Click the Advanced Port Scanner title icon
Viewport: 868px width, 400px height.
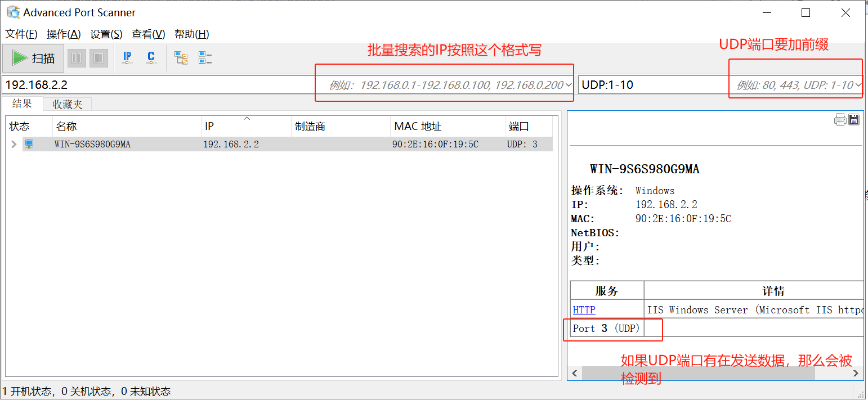(13, 12)
